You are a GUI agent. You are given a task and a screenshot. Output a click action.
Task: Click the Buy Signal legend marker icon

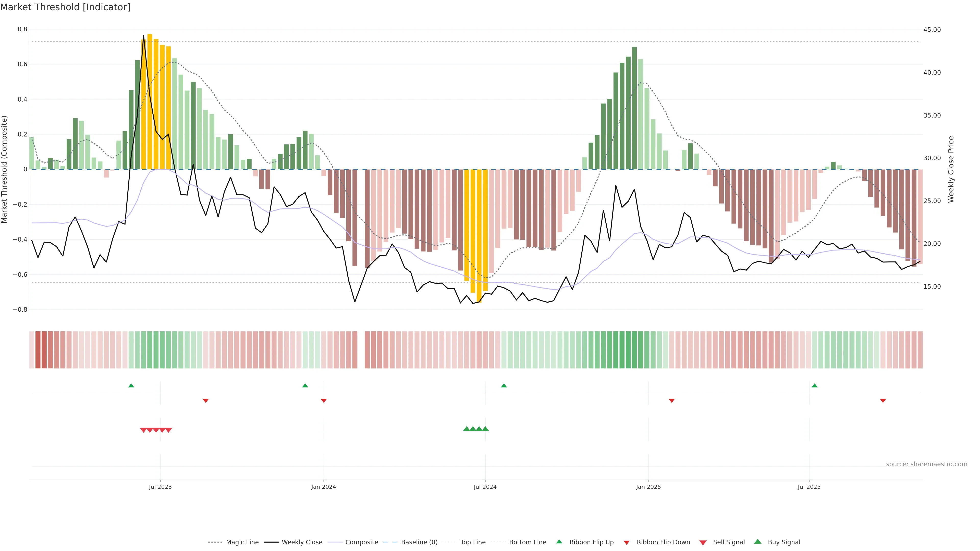pos(757,542)
